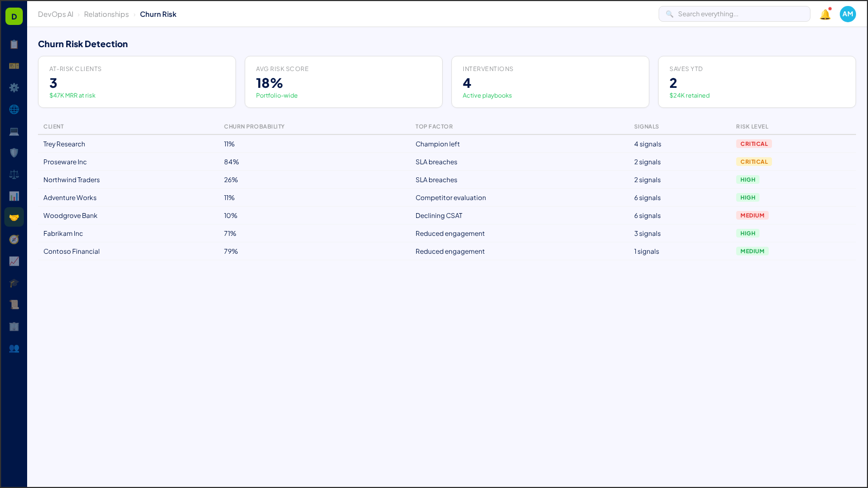Click the AM profile avatar
Screen dimensions: 868x488
847,14
